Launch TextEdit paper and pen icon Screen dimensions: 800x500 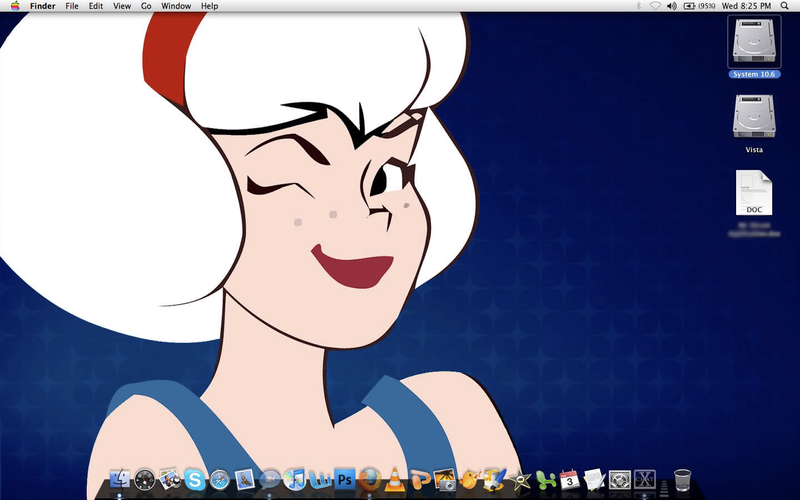[594, 480]
